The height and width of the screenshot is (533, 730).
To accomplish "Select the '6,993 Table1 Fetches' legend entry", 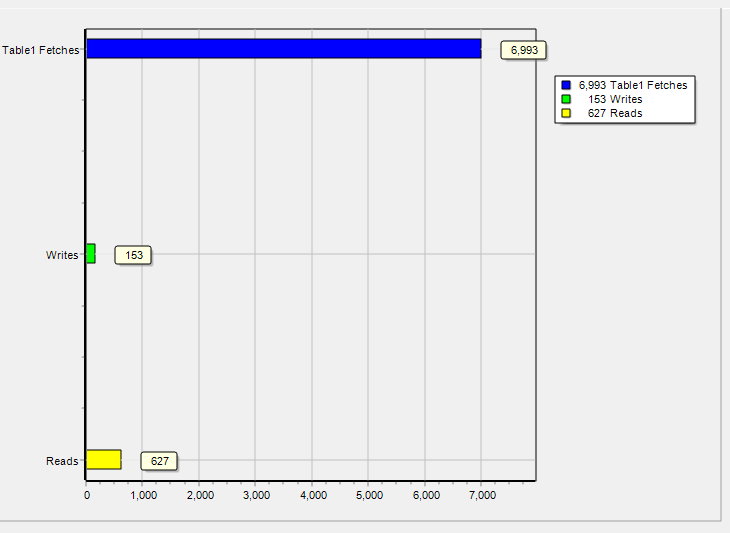I will [624, 85].
